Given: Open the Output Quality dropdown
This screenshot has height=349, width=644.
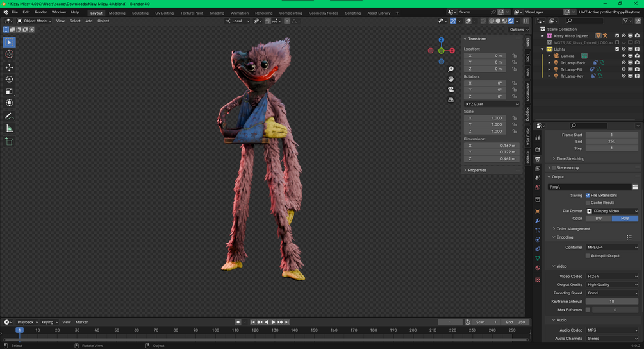Looking at the screenshot, I should coord(612,284).
